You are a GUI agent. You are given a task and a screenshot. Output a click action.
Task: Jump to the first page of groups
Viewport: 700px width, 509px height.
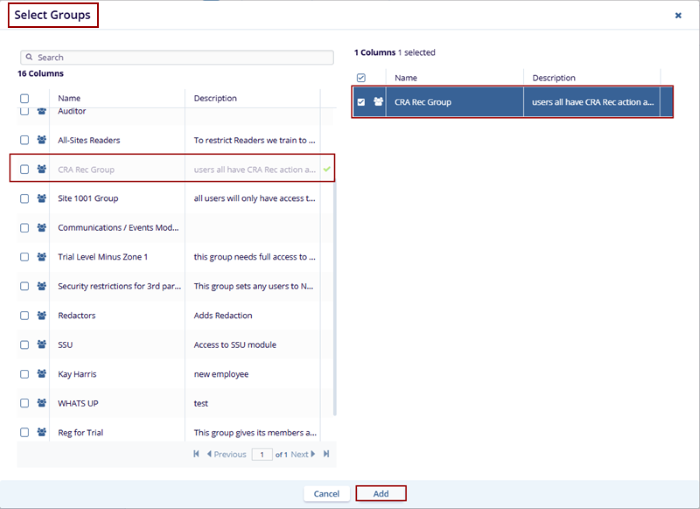tap(198, 454)
